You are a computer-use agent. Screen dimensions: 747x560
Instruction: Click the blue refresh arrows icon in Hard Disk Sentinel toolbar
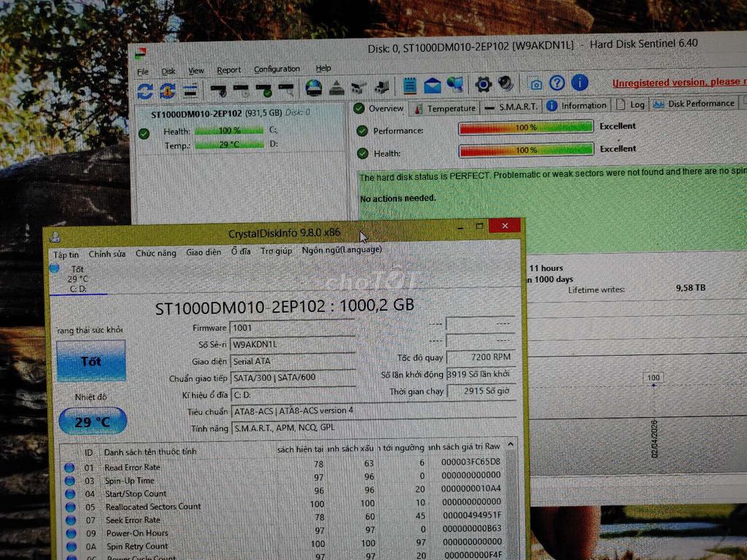[x=145, y=90]
